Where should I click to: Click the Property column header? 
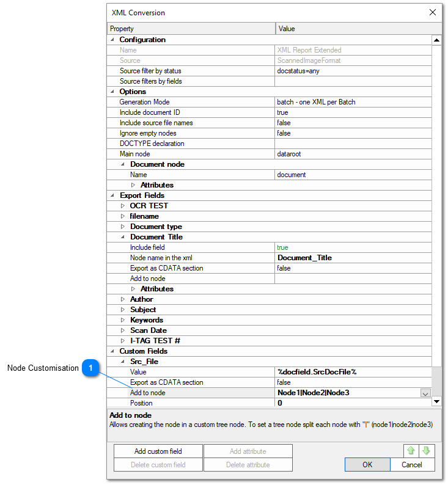pyautogui.click(x=191, y=29)
